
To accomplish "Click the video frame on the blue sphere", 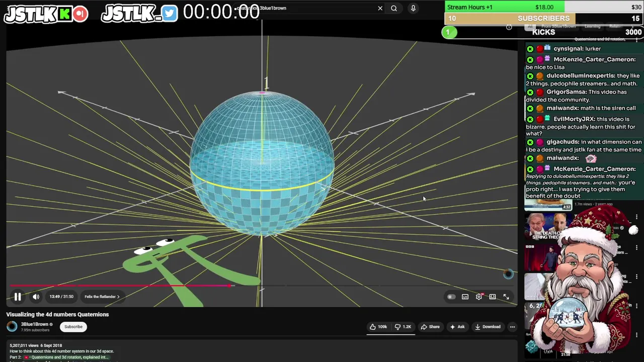I will pyautogui.click(x=262, y=163).
